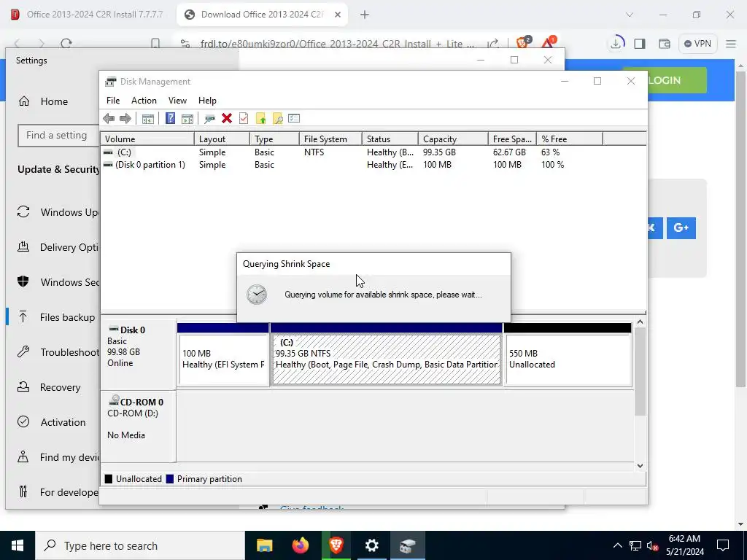Click the taskbar search box
The image size is (747, 560).
[140, 545]
